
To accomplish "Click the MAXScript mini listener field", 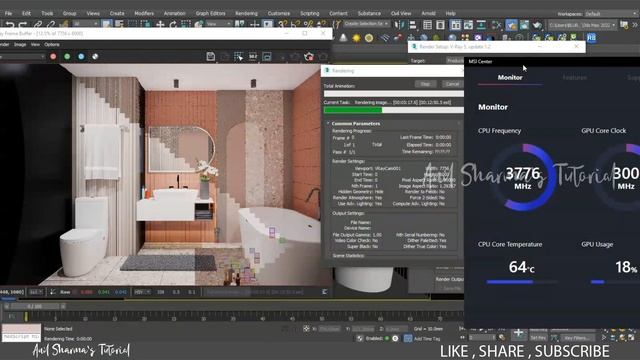I will coord(21,338).
